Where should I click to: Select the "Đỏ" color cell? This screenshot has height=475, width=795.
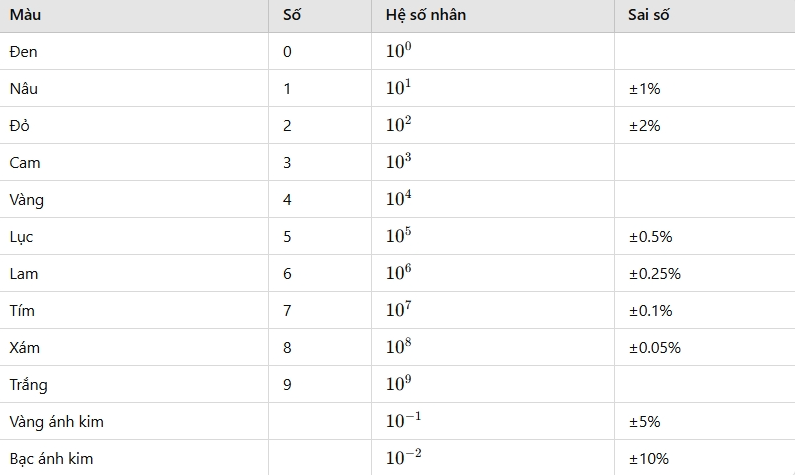pos(20,126)
